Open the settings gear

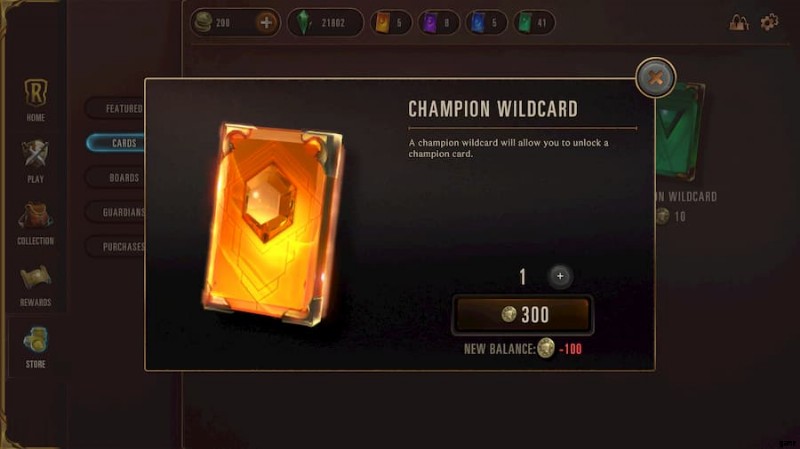(769, 22)
